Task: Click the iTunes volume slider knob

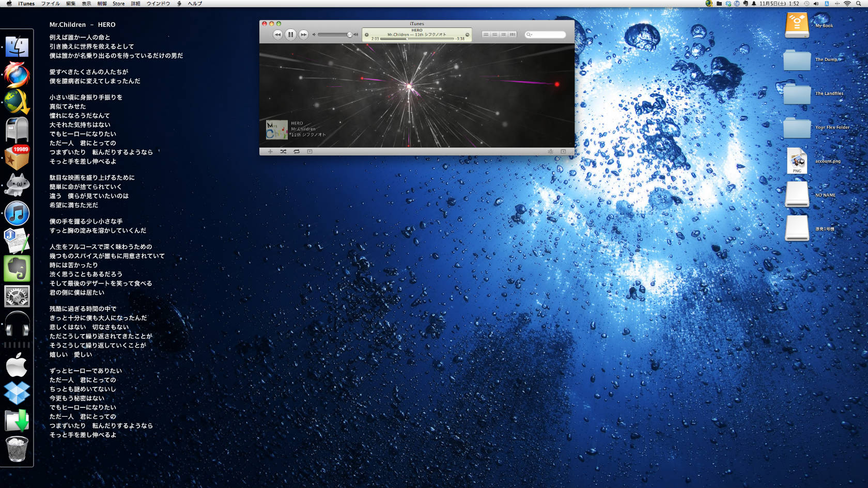Action: (x=349, y=35)
